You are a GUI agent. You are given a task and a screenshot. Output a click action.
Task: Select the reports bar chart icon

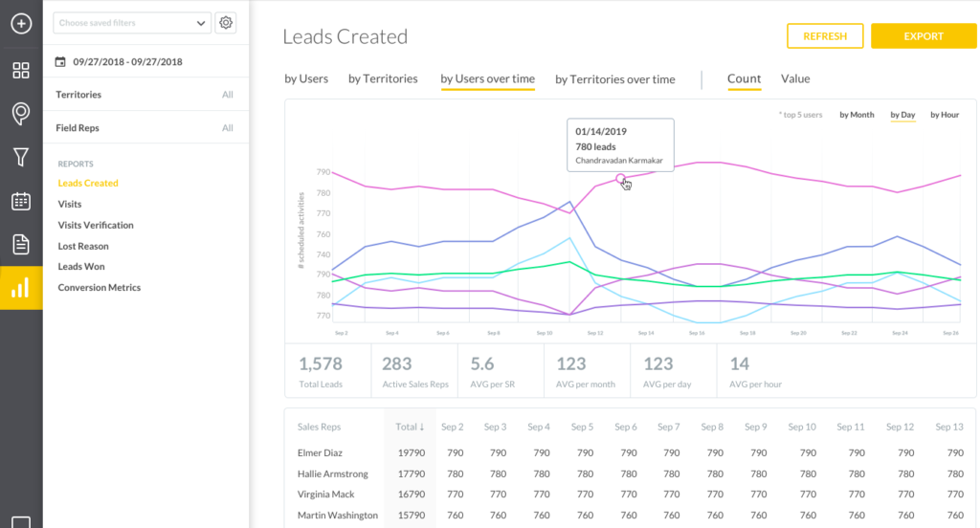click(x=21, y=287)
